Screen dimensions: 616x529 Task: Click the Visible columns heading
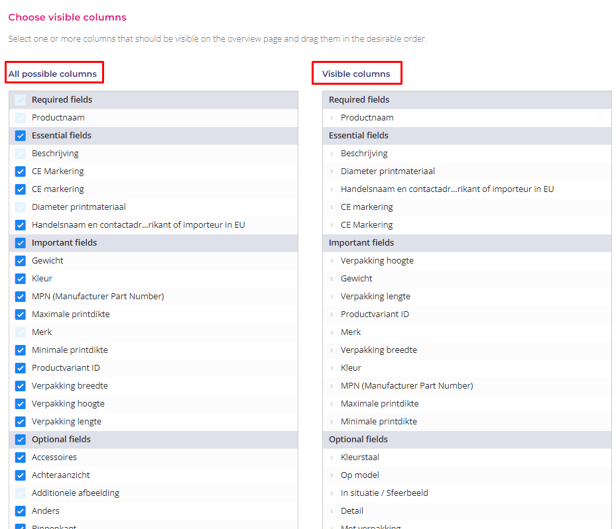pos(356,74)
